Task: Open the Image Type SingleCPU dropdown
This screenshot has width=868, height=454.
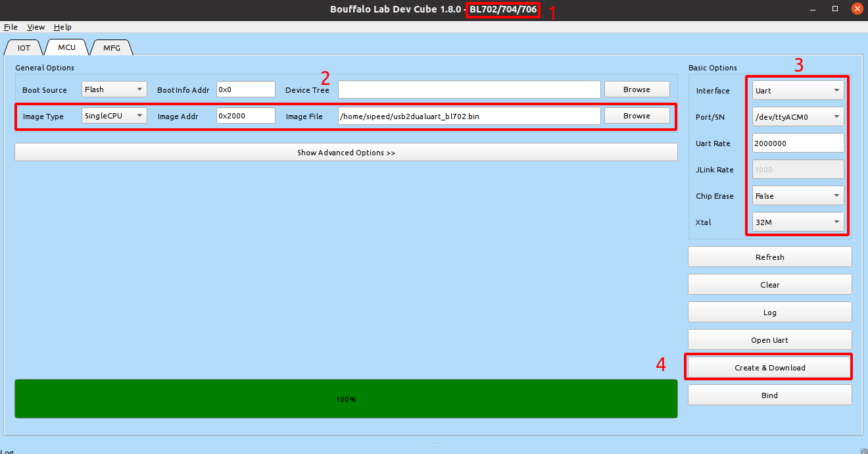Action: tap(114, 116)
